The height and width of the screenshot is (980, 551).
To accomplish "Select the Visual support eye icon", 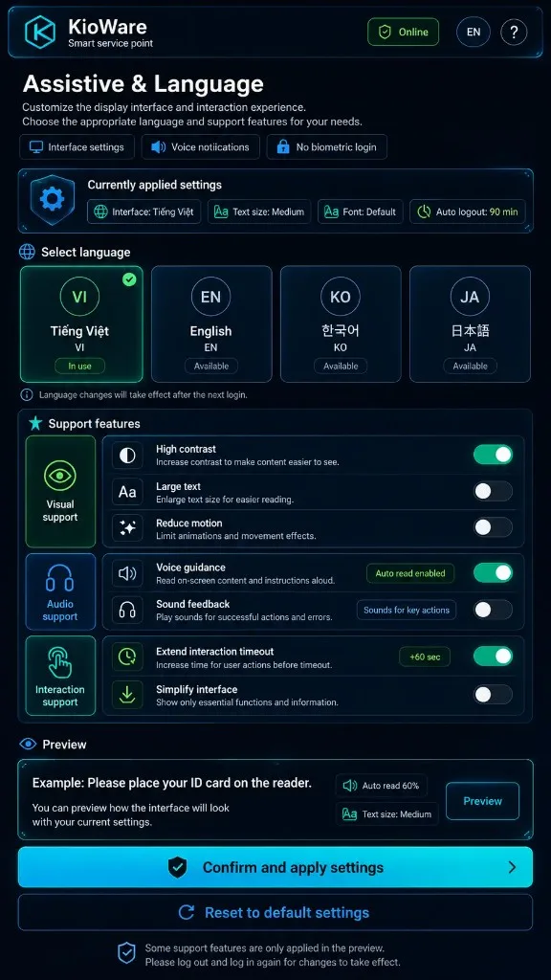I will [60, 476].
